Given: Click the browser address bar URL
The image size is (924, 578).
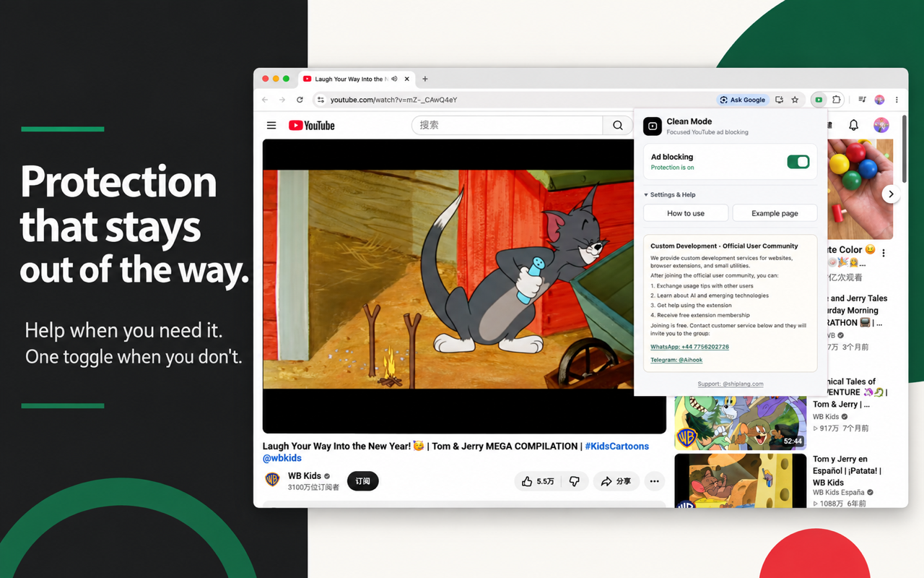Looking at the screenshot, I should 394,100.
